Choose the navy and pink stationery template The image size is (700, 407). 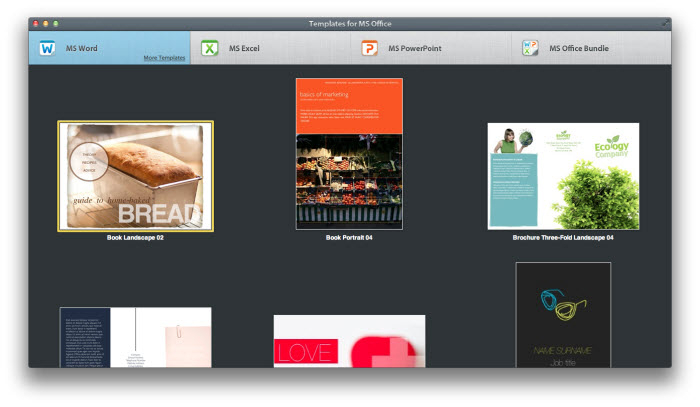(135, 337)
